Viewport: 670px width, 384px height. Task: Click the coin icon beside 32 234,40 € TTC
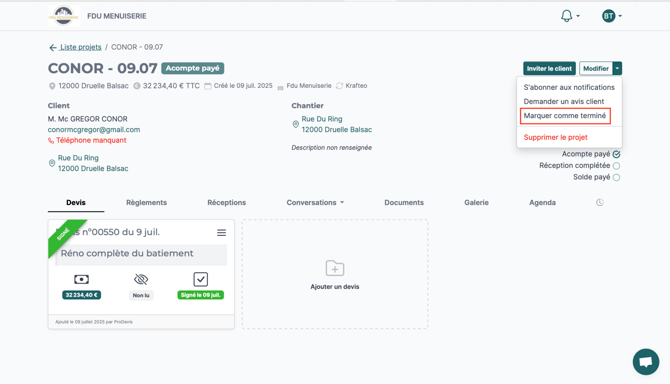point(137,86)
